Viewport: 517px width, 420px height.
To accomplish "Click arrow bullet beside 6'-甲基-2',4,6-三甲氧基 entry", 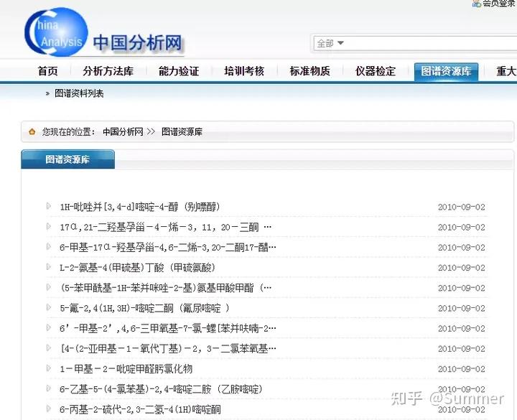I will 49,327.
